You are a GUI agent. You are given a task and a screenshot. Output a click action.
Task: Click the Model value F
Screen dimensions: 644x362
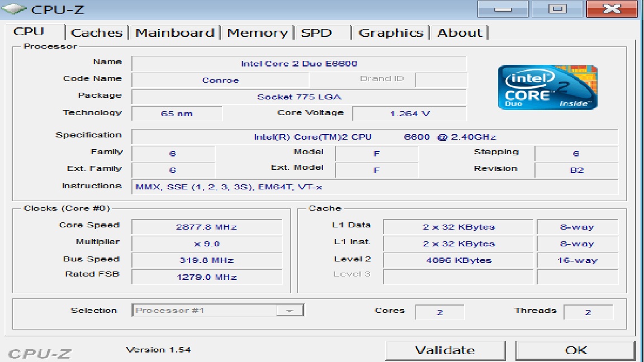(377, 154)
